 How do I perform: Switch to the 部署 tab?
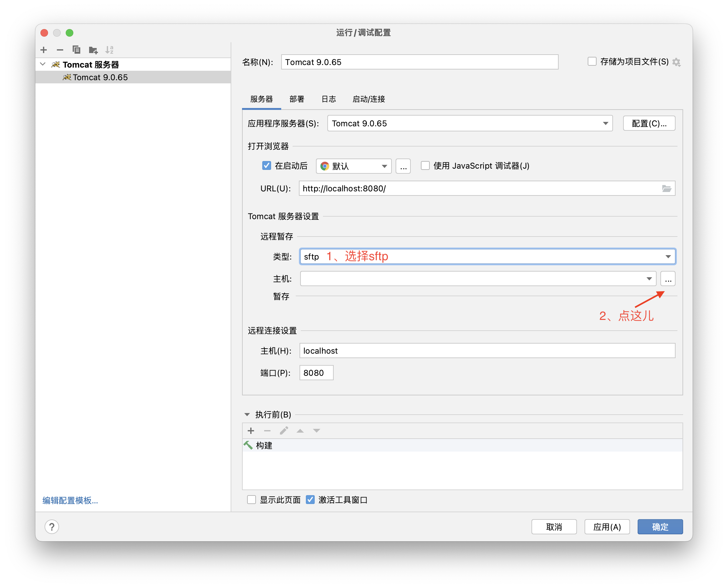tap(297, 99)
